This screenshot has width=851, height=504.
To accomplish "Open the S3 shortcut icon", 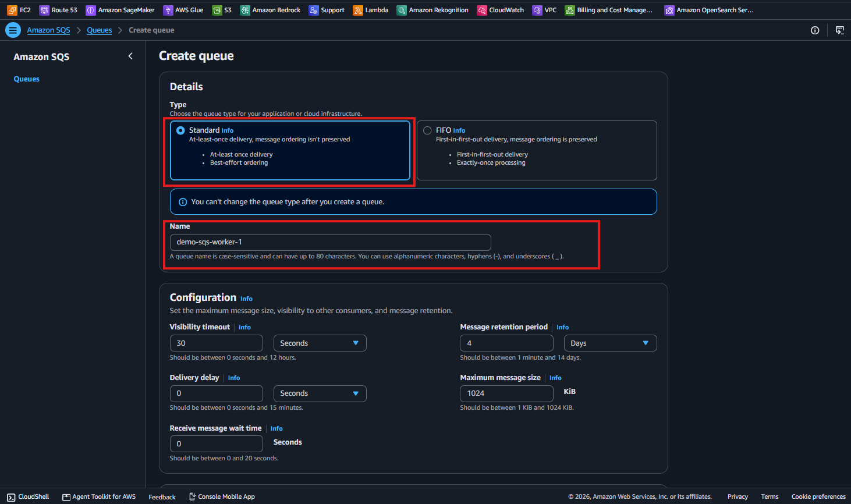I will 217,10.
